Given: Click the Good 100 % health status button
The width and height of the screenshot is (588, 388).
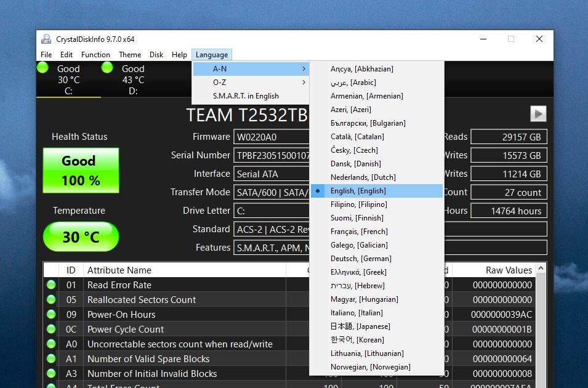Looking at the screenshot, I should point(81,171).
